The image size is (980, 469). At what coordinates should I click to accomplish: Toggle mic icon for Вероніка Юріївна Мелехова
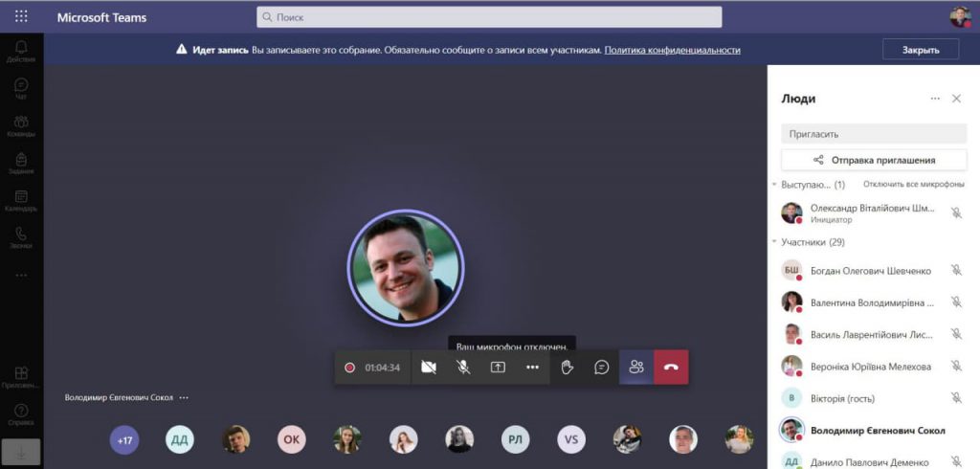click(956, 367)
